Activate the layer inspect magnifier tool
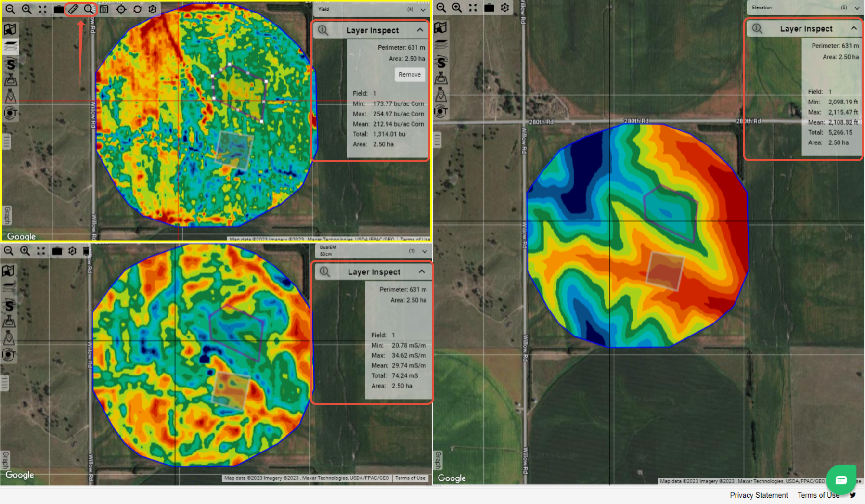Image resolution: width=865 pixels, height=504 pixels. coord(89,9)
